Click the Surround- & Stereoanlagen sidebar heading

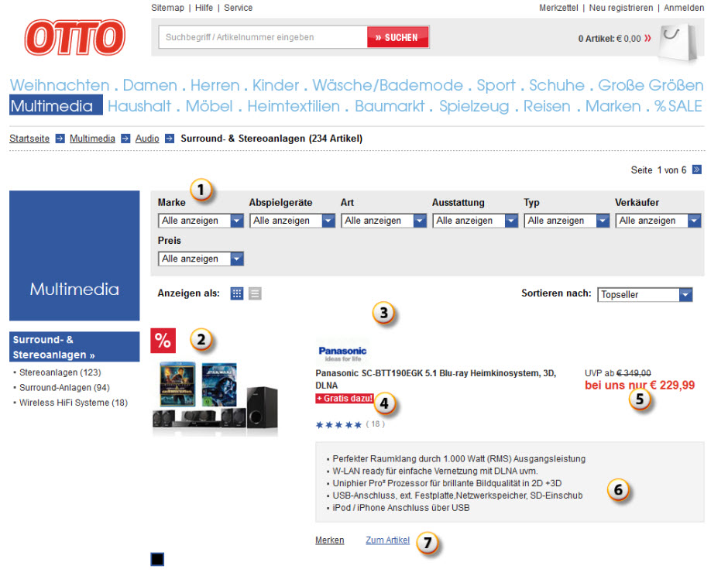(74, 347)
